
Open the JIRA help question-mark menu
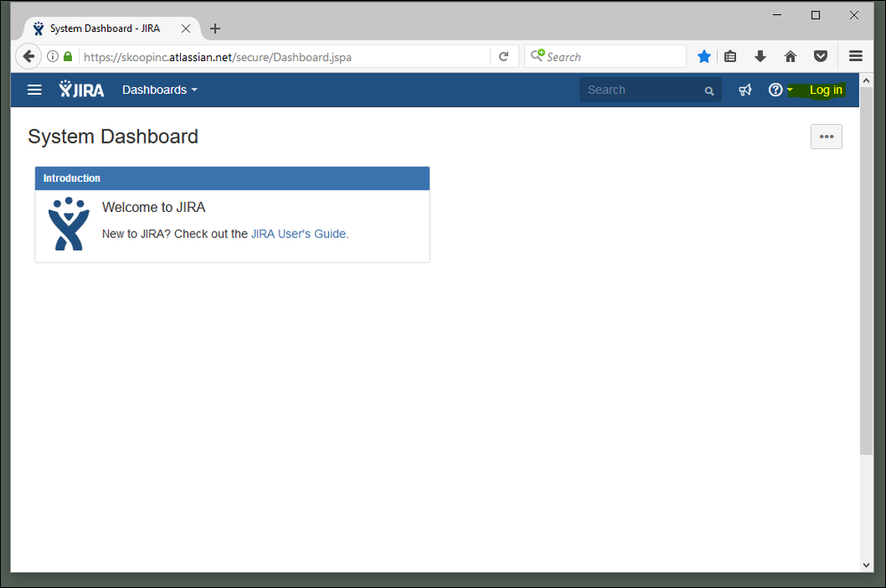point(775,90)
